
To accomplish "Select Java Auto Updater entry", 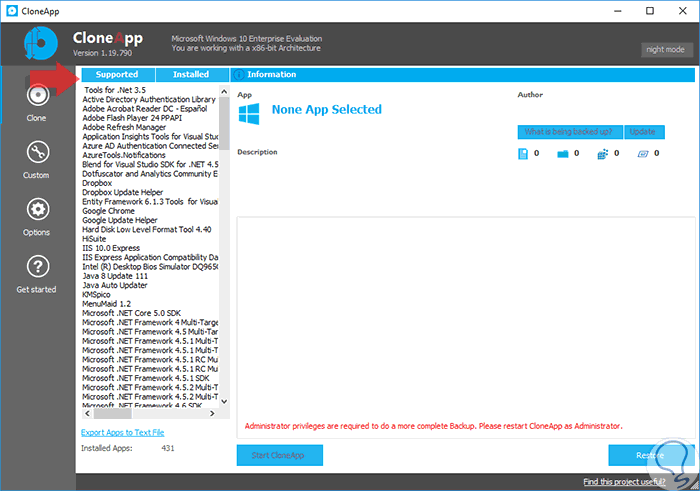I will 115,285.
